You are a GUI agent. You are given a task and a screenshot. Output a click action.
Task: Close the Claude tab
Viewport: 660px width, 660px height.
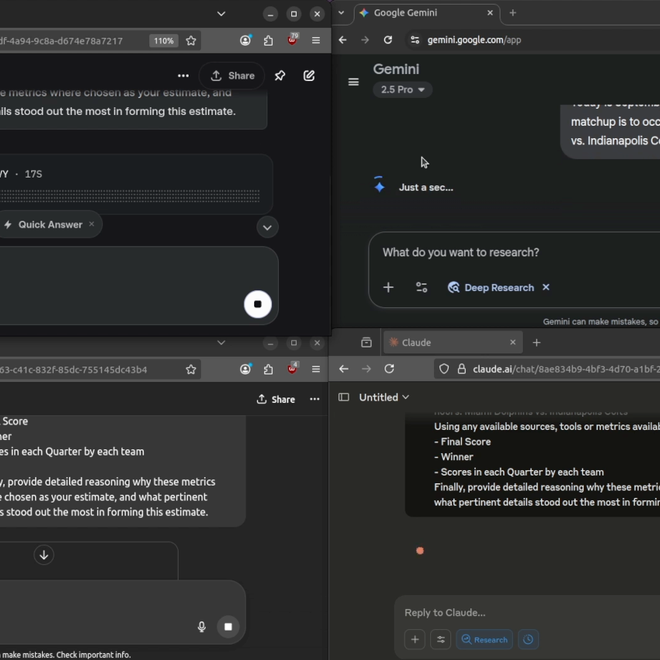[513, 343]
